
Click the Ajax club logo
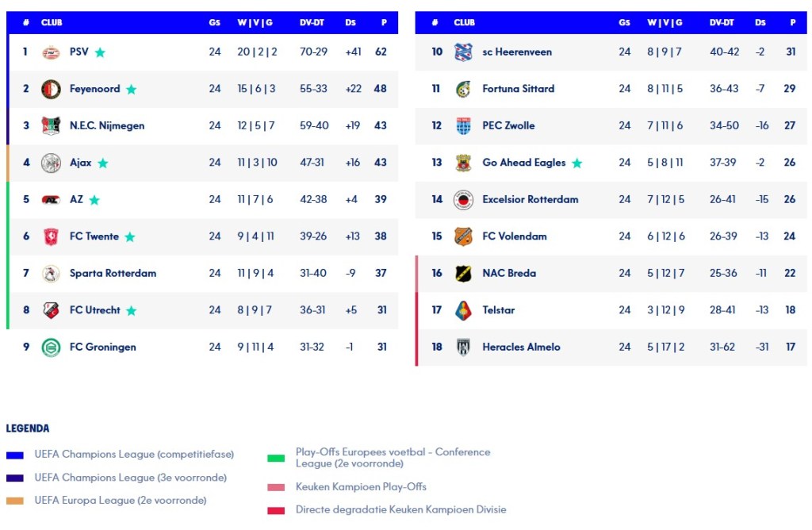[x=51, y=163]
